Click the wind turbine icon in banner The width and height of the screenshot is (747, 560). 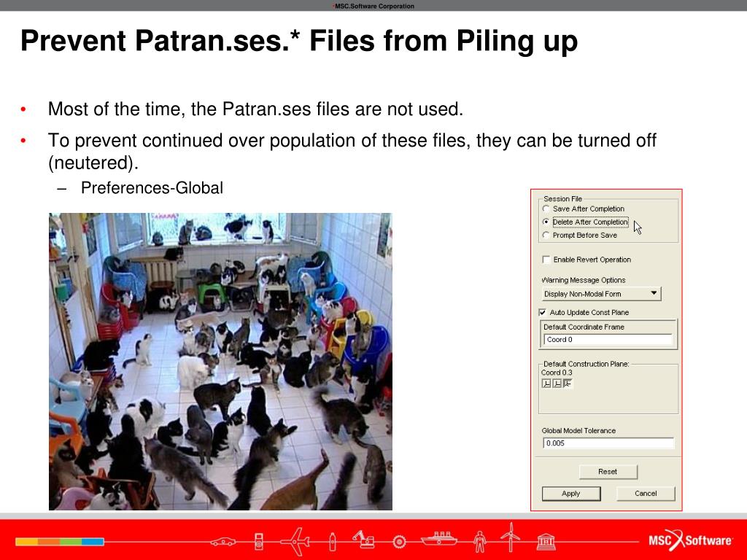510,537
